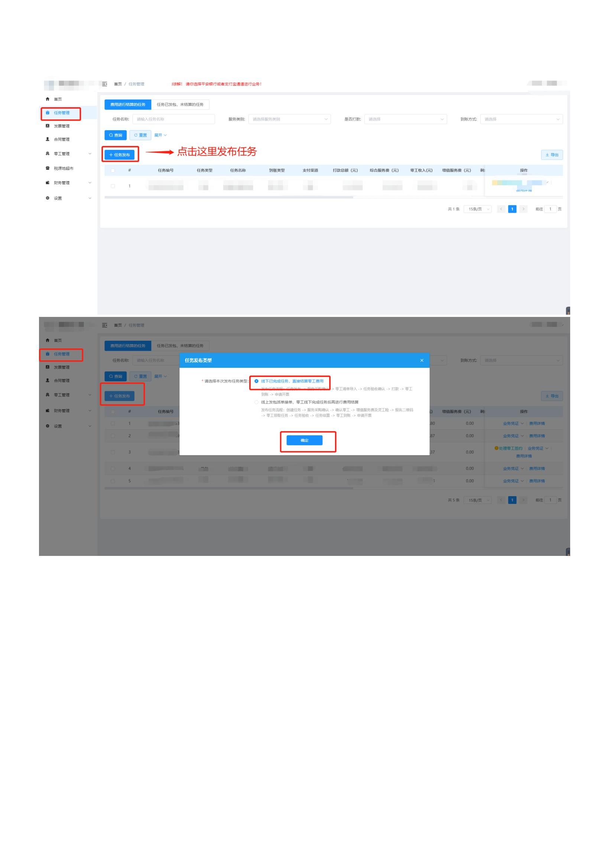Screen dimensions: 614x868
Task: Click the sidebar collapse icon beside upper breadcrumb
Action: click(x=105, y=84)
